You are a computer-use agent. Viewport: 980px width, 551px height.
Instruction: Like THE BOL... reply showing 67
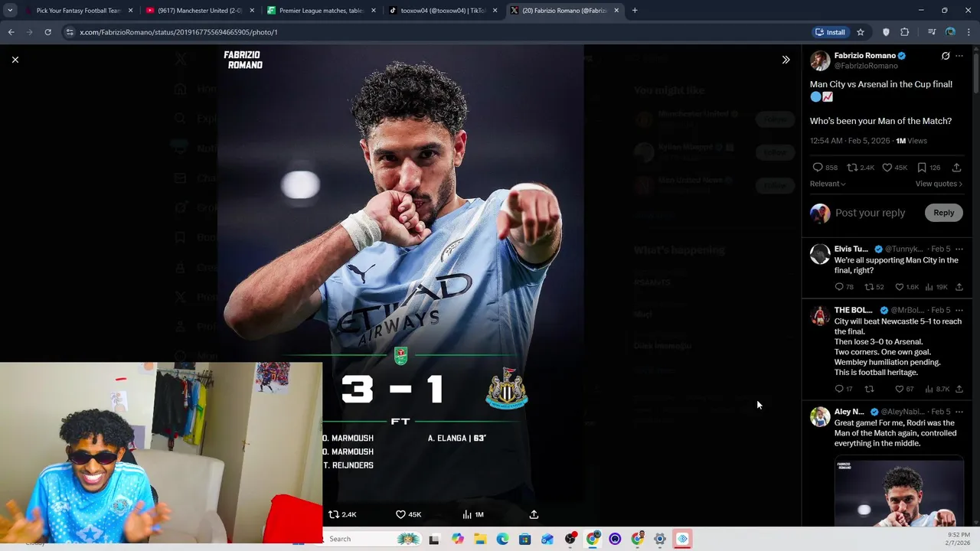[904, 389]
